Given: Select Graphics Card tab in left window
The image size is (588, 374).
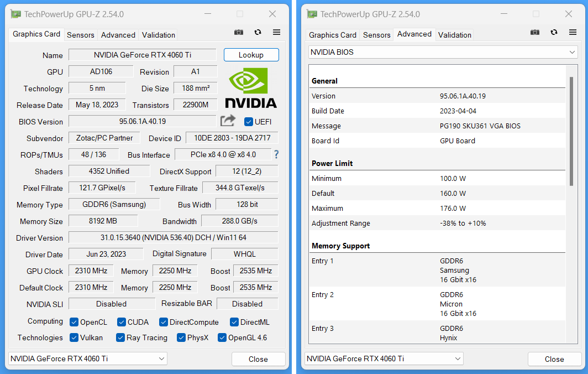Looking at the screenshot, I should click(36, 34).
